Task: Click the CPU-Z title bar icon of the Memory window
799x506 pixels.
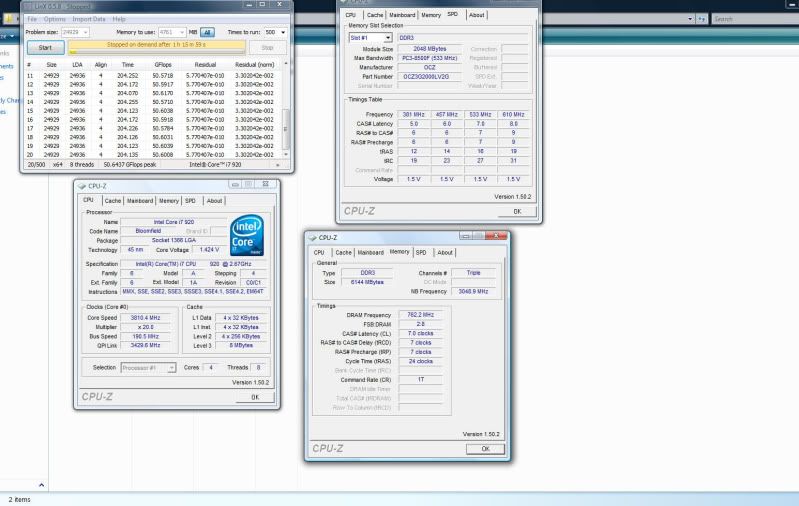Action: tap(312, 237)
